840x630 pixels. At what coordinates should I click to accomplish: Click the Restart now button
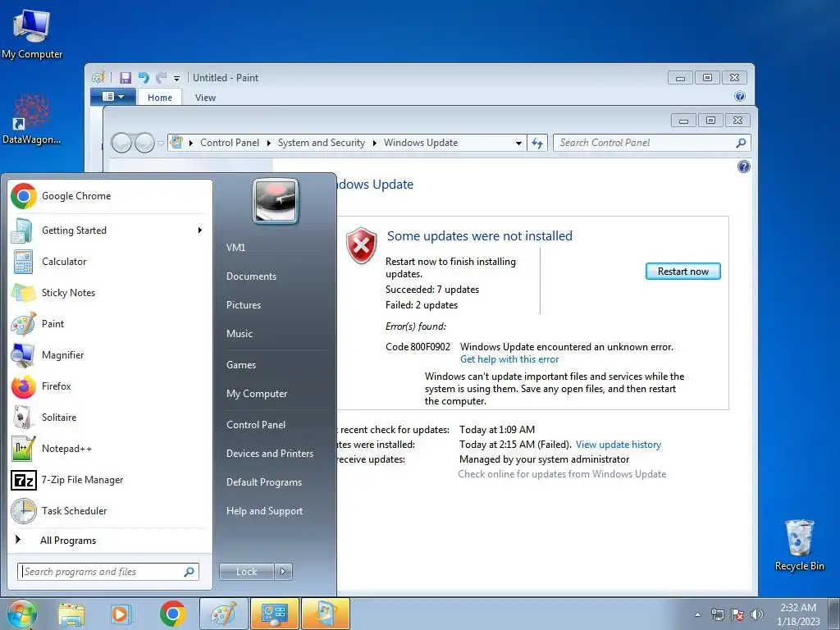(x=683, y=271)
